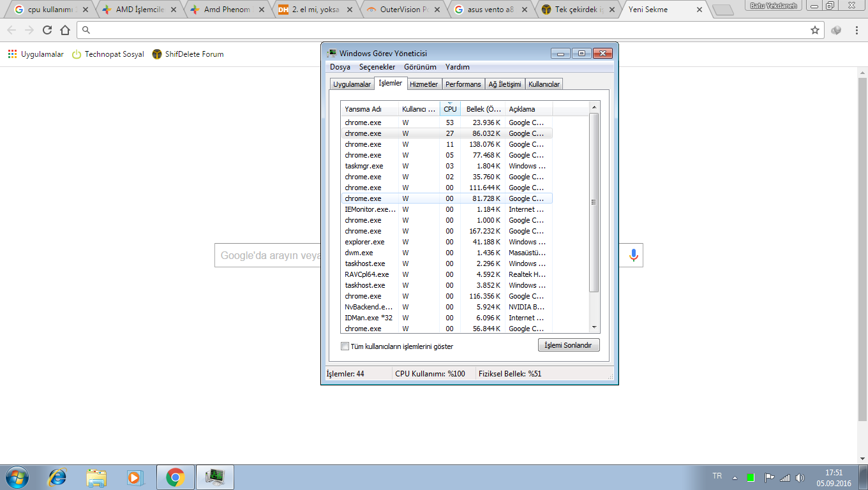Open the ShifDelete Forum bookmark
This screenshot has width=868, height=490.
coord(188,54)
